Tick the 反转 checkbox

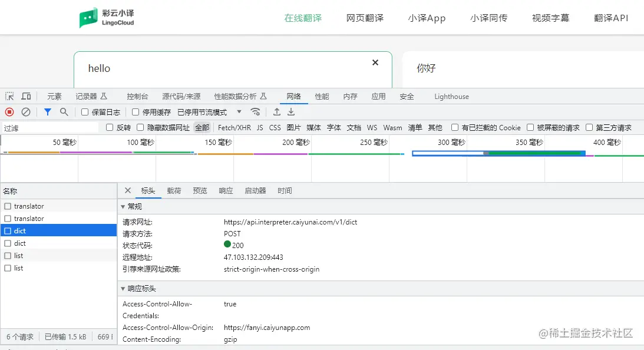[x=110, y=127]
